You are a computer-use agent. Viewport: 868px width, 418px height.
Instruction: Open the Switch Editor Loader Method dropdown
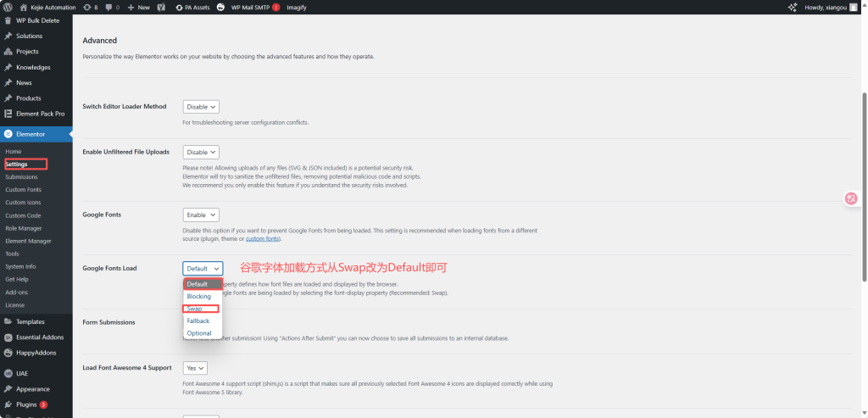coord(201,107)
